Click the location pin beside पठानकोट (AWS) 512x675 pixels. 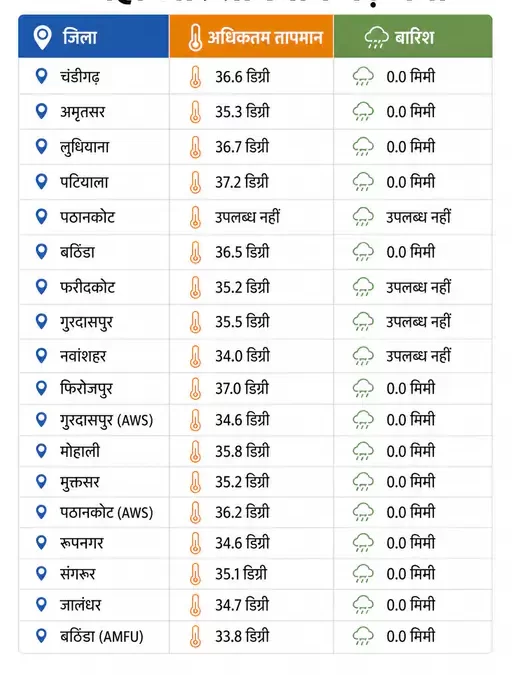point(41,512)
